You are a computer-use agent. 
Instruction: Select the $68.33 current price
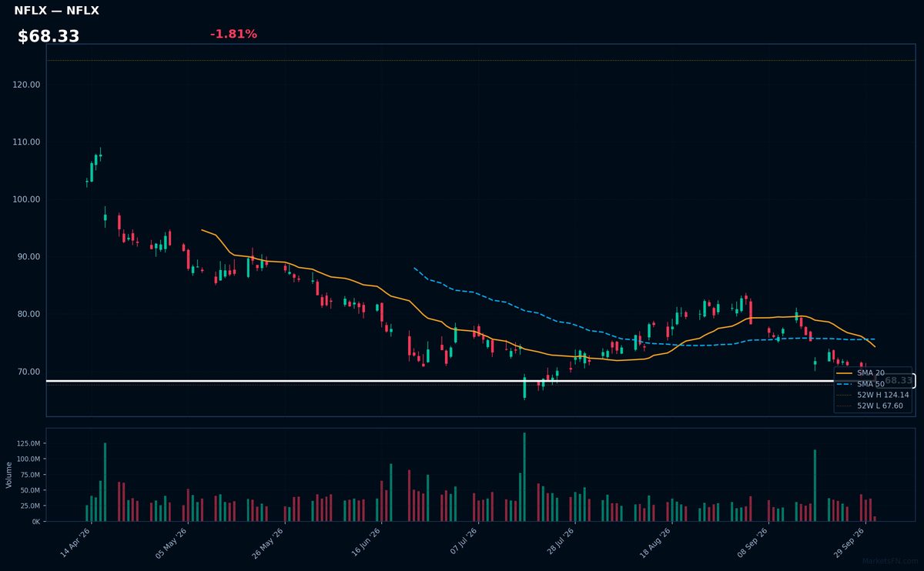[49, 37]
